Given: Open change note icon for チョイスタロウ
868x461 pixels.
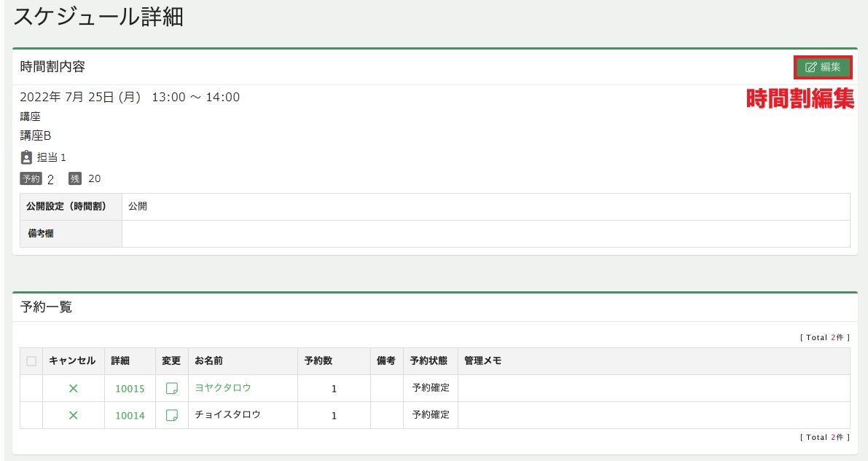Looking at the screenshot, I should tap(171, 414).
